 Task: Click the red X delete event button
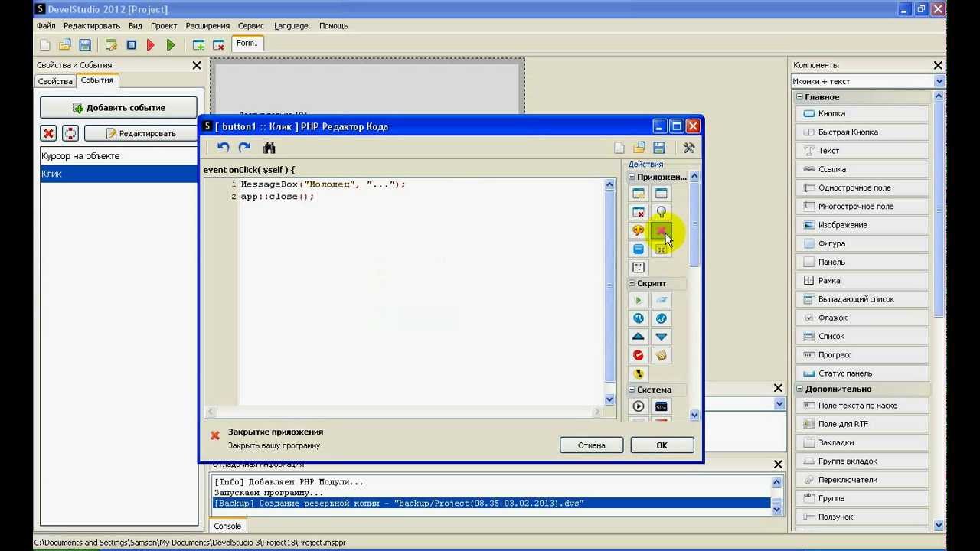pyautogui.click(x=49, y=133)
